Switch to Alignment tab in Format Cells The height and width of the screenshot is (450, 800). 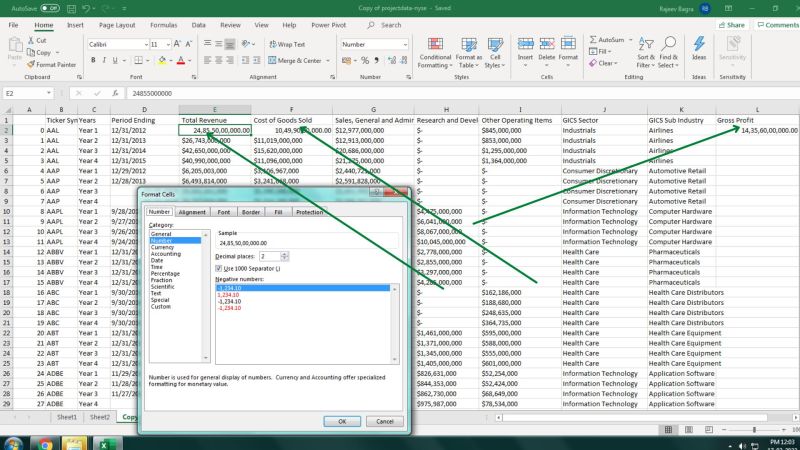(192, 212)
